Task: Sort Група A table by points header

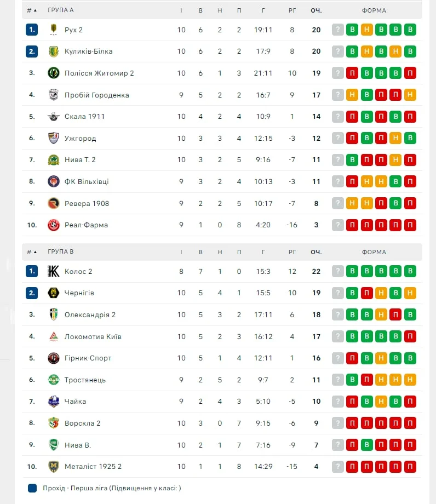Action: pos(316,10)
